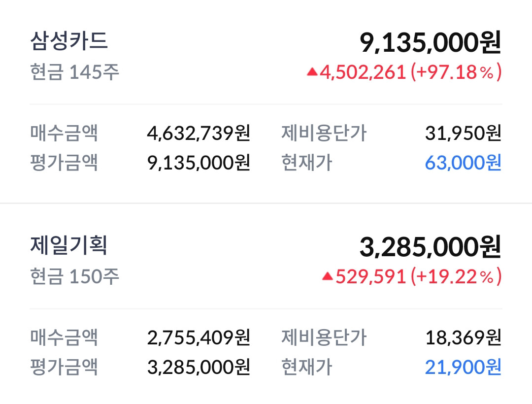Click the 2,755,409원 purchase amount

(x=199, y=337)
